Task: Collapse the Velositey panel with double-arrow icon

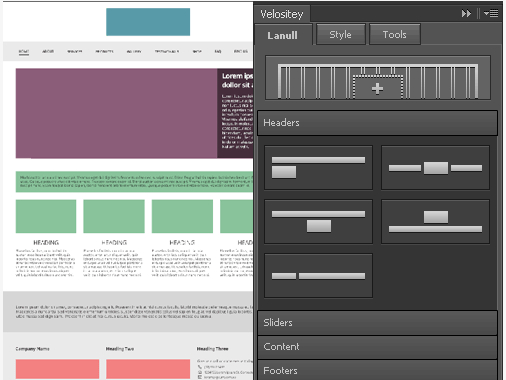Action: 466,14
